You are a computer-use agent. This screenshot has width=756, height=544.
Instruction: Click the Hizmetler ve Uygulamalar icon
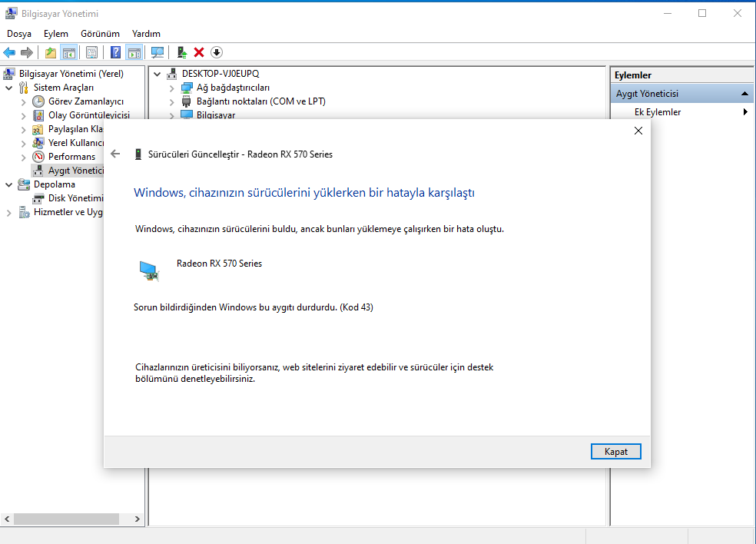24,212
